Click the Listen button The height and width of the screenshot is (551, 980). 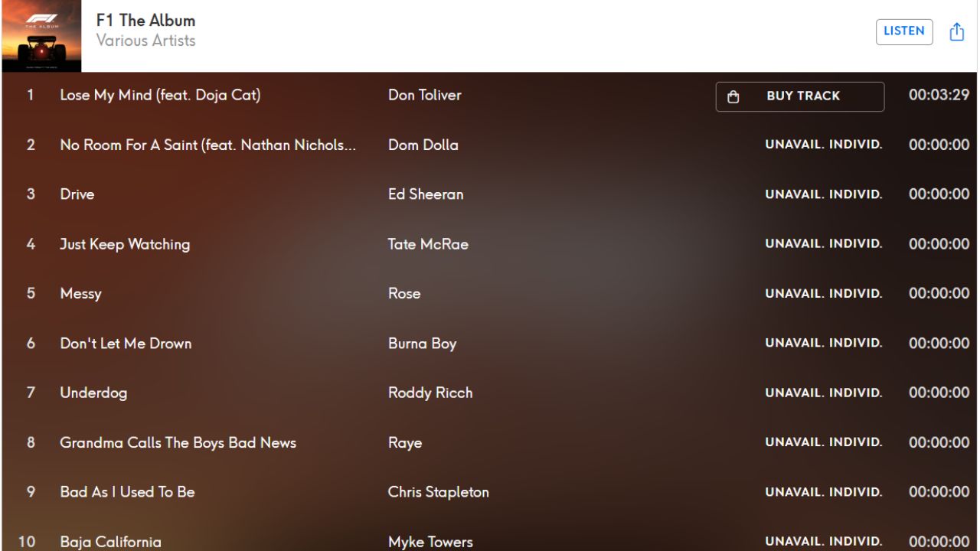point(904,31)
